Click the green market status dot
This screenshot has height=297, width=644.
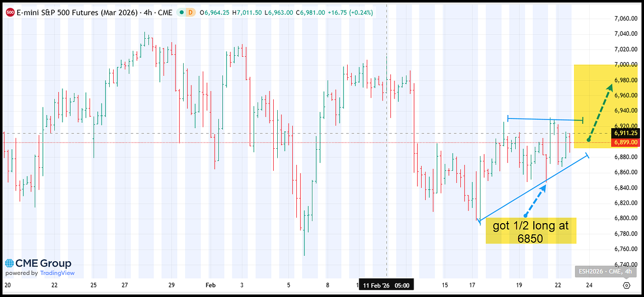[181, 13]
